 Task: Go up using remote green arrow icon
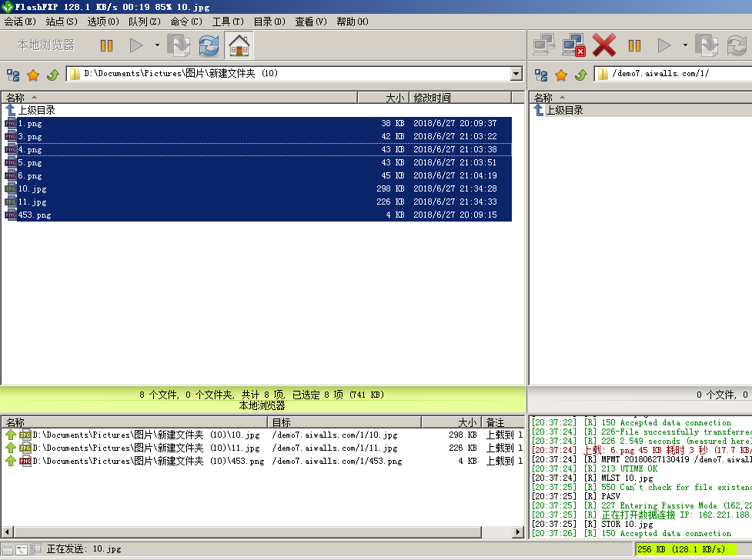pos(581,75)
